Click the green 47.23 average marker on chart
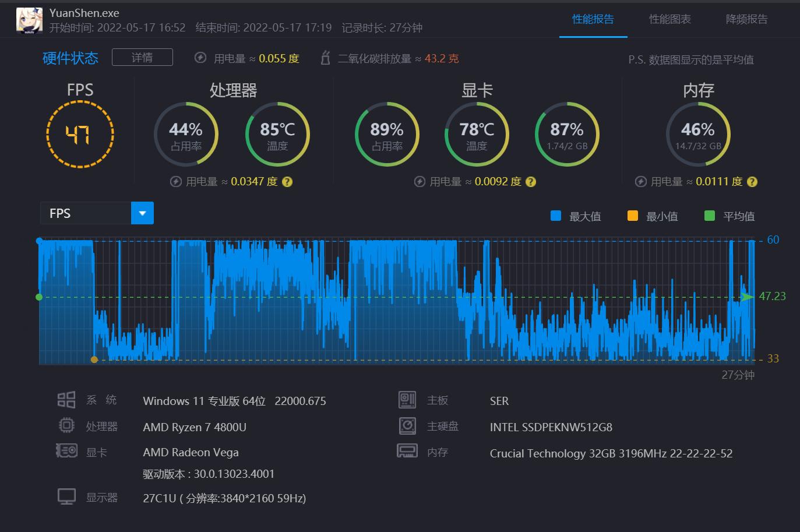Image resolution: width=800 pixels, height=532 pixels. tap(747, 297)
